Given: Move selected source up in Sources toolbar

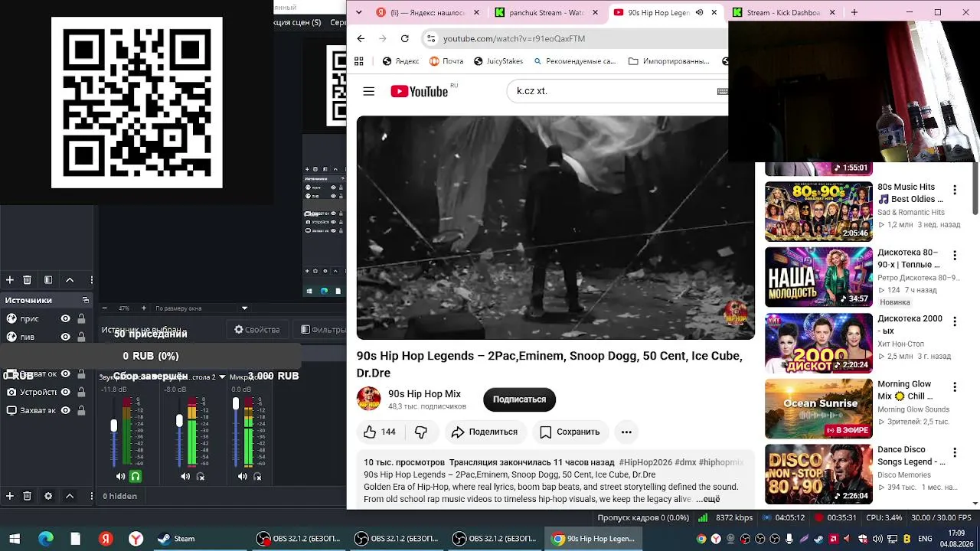Looking at the screenshot, I should (70, 496).
